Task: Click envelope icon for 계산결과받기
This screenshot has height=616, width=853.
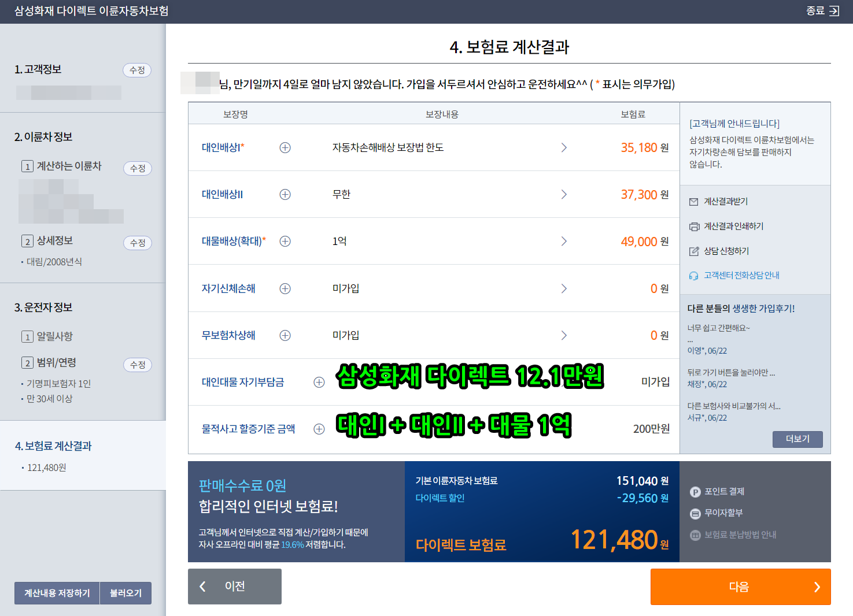Action: 694,202
